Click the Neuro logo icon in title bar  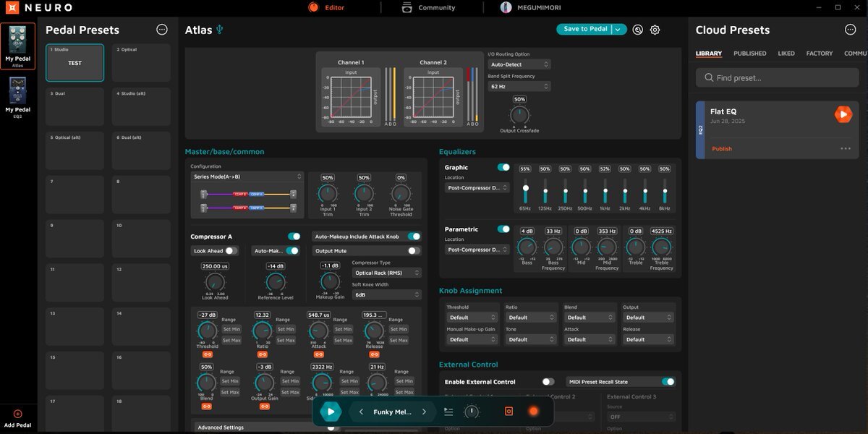[13, 7]
